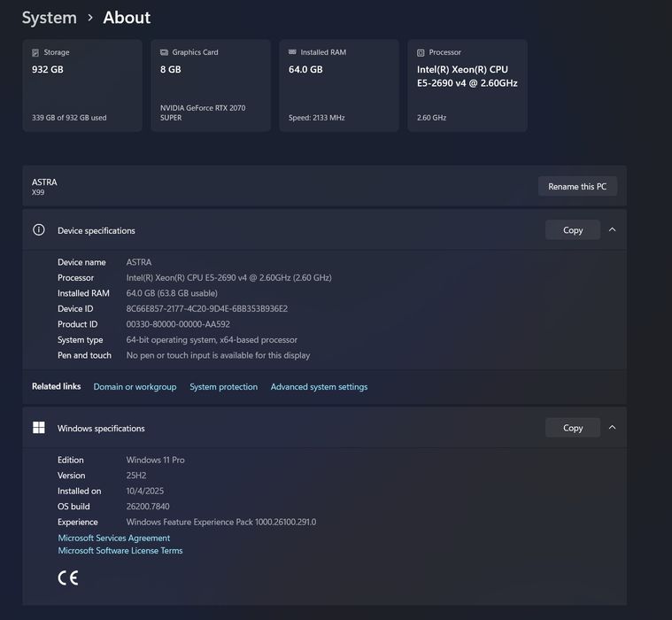This screenshot has width=672, height=620.
Task: Open System protection link
Action: coord(224,387)
